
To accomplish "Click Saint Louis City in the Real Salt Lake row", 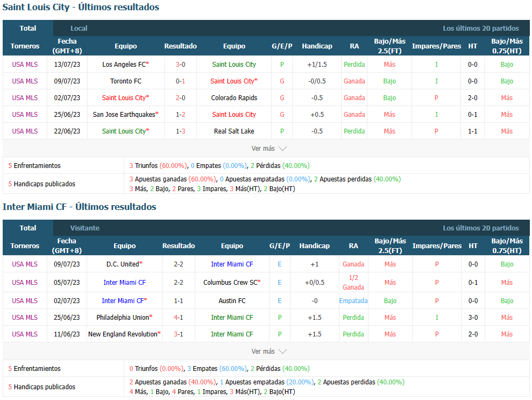I will tap(125, 131).
